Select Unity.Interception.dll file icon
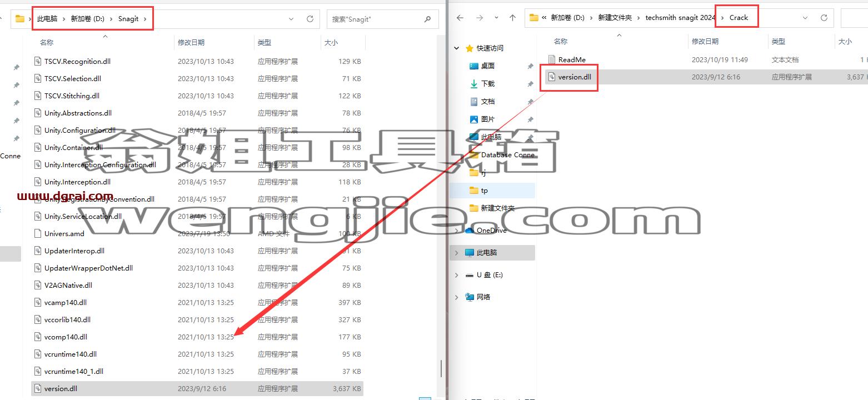The image size is (868, 400). 38,182
